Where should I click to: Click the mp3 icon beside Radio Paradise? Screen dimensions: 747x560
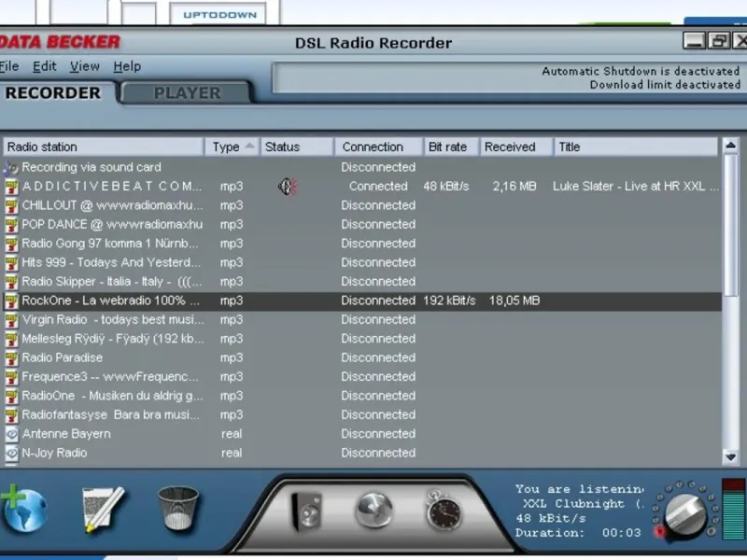click(x=11, y=357)
